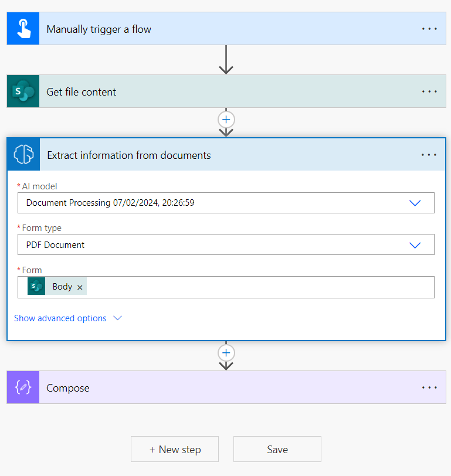Image resolution: width=451 pixels, height=476 pixels.
Task: Click the SharePoint icon inside the Body token
Action: 36,287
